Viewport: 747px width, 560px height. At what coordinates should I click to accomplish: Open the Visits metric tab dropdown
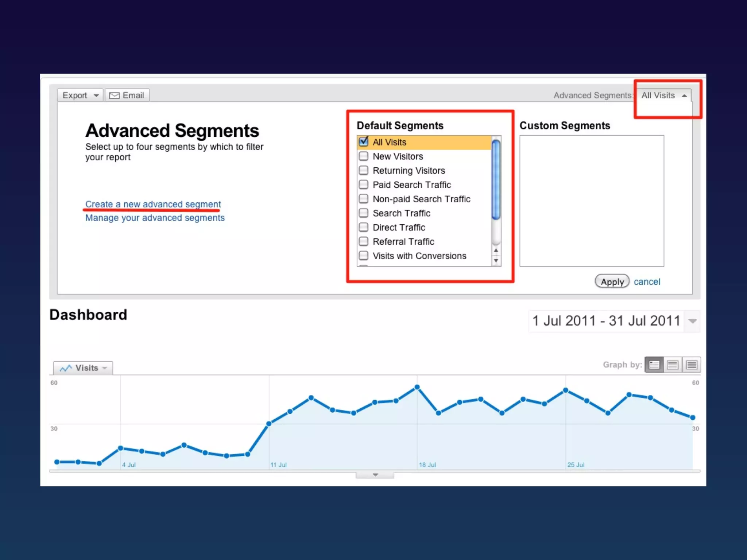point(105,368)
